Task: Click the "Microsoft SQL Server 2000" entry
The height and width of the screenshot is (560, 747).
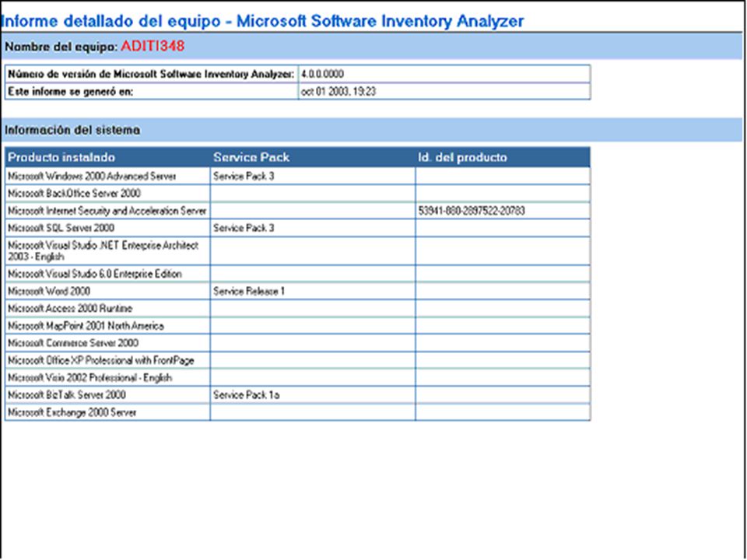Action: pos(61,228)
